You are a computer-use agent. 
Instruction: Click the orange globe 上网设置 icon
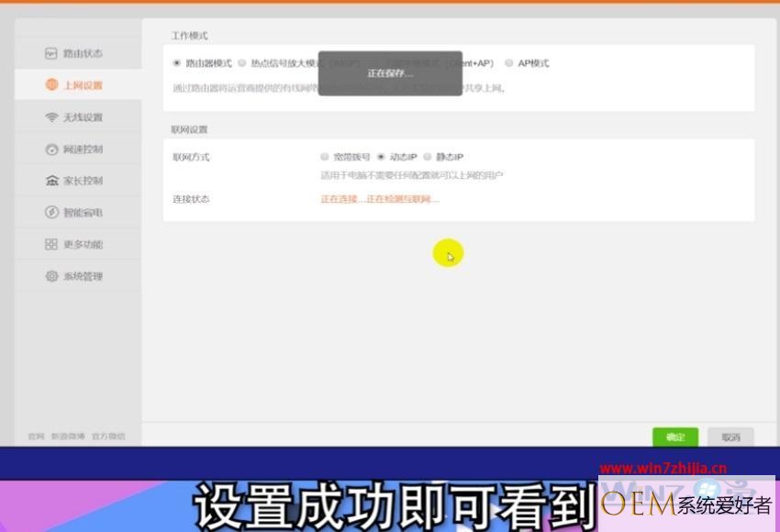51,85
